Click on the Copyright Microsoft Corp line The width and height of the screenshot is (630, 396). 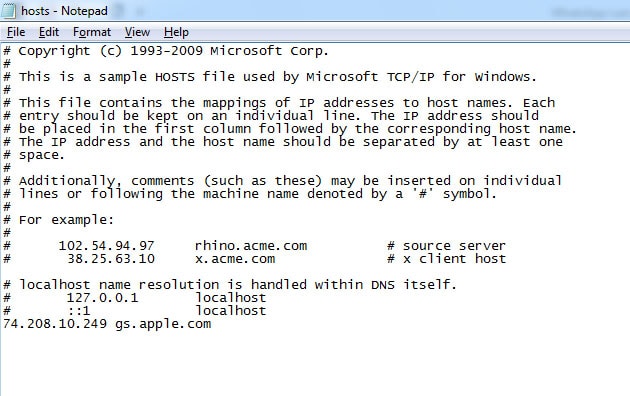166,51
